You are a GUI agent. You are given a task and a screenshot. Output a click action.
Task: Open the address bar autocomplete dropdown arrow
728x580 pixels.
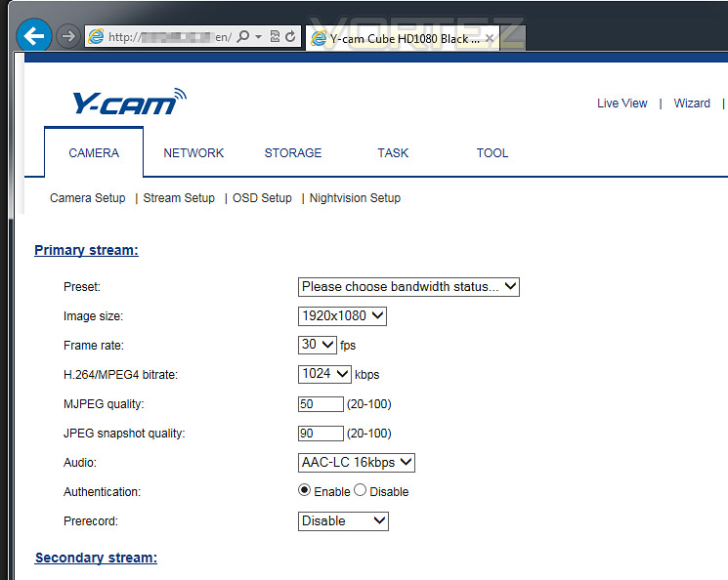(x=259, y=36)
